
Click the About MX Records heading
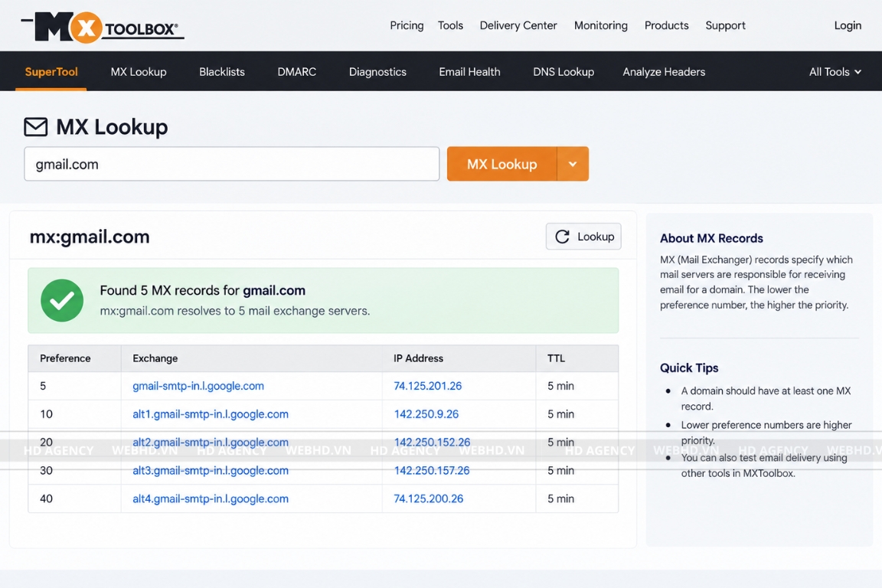[711, 239]
